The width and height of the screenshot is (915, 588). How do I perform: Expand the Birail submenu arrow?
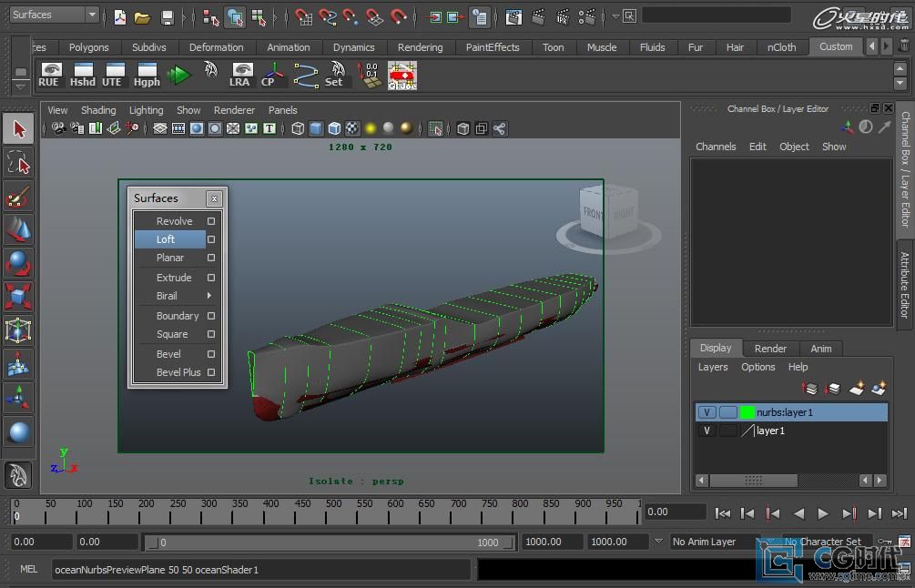click(209, 296)
